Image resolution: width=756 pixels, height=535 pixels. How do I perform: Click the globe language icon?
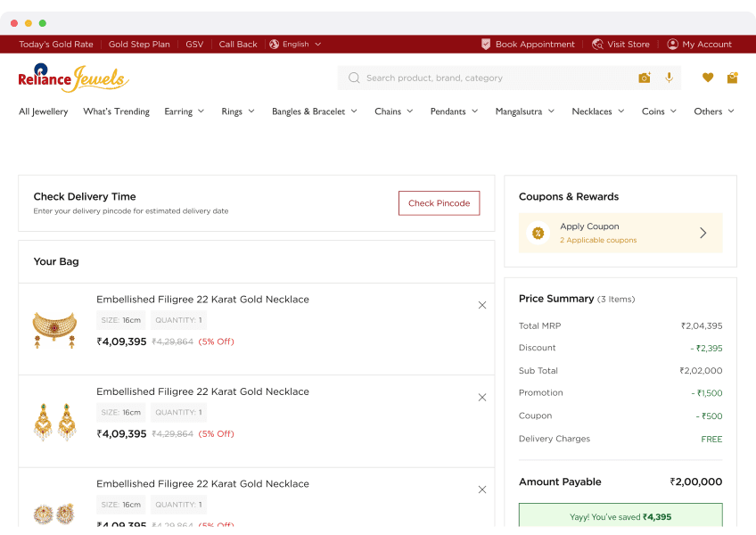coord(275,45)
